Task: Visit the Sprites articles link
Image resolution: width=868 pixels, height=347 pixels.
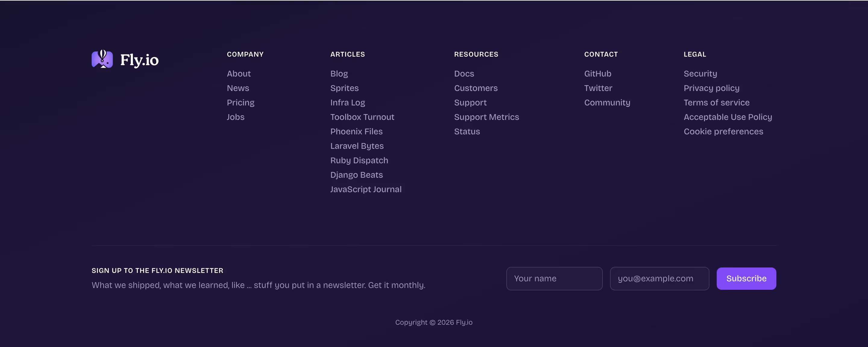Action: pos(344,88)
